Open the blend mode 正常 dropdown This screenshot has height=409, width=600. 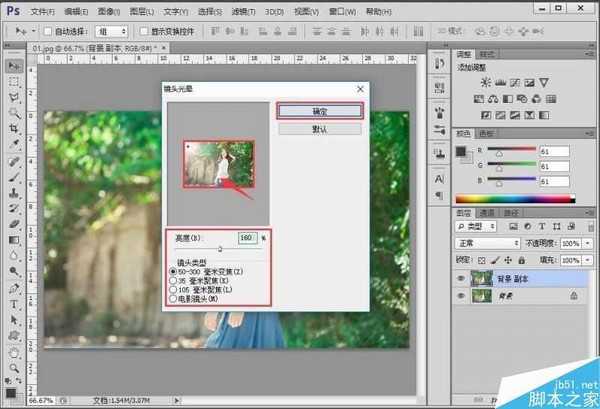[x=485, y=243]
